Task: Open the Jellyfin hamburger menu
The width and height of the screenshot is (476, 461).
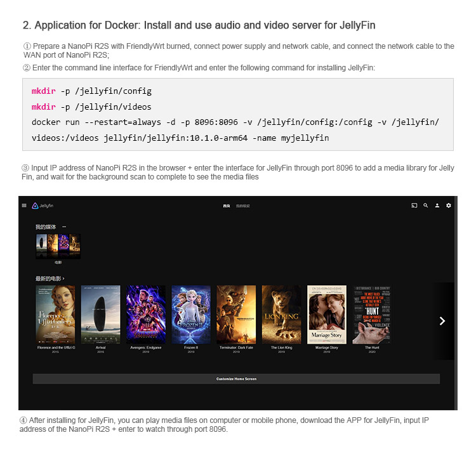Action: click(x=24, y=205)
